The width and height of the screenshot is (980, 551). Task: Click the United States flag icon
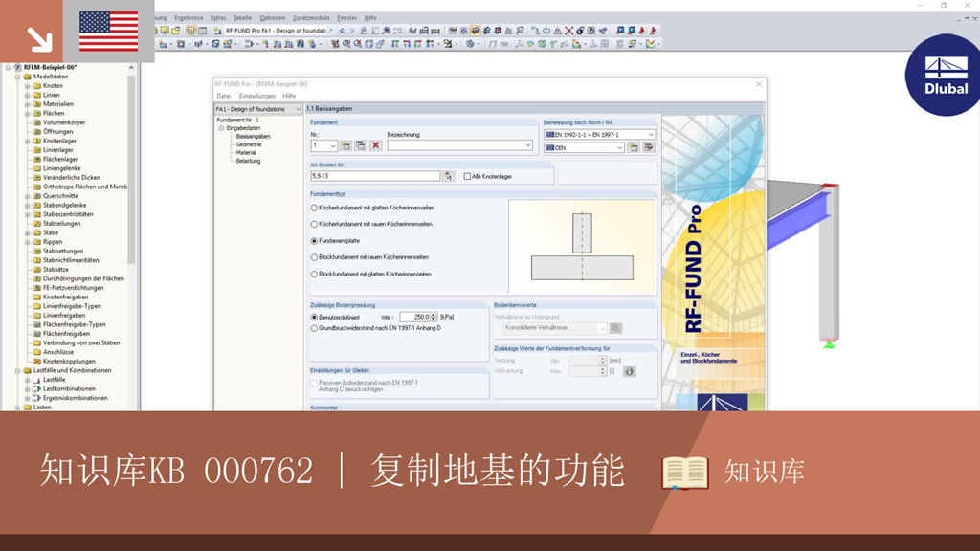(x=109, y=32)
